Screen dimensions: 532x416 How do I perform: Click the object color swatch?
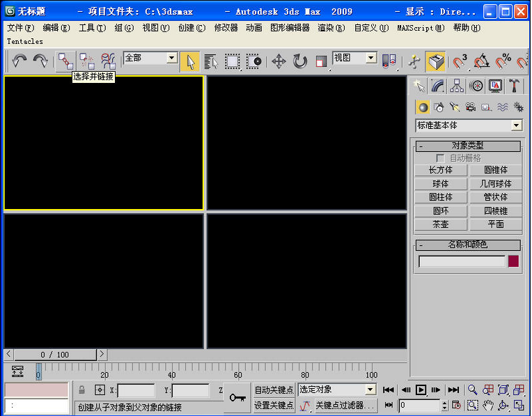513,261
